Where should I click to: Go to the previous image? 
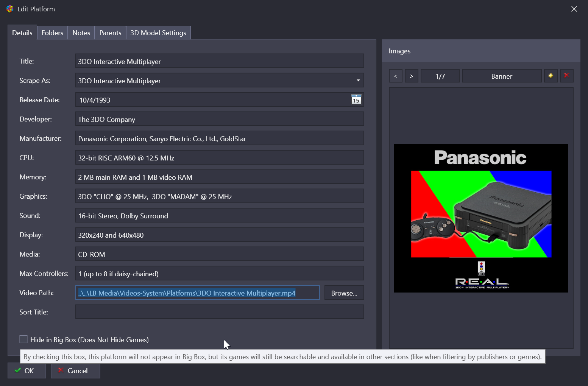[x=396, y=76]
